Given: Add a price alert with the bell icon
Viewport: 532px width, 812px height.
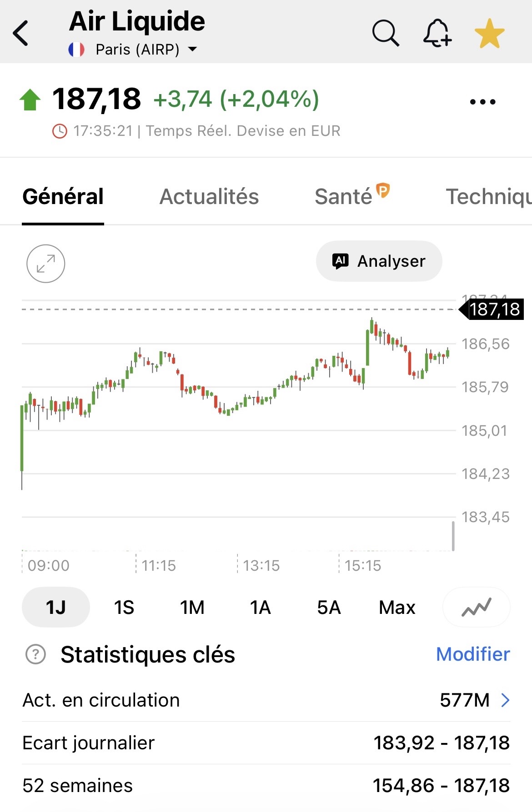Looking at the screenshot, I should click(437, 33).
